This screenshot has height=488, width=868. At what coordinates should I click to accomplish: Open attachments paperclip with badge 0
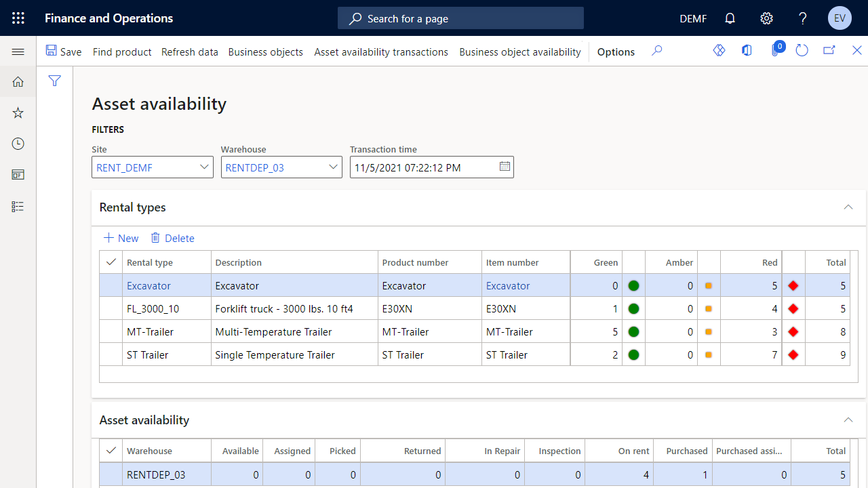pos(775,50)
